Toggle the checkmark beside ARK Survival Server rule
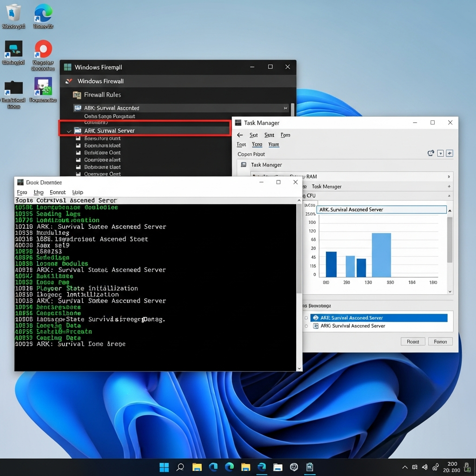Image resolution: width=476 pixels, height=476 pixels. [x=68, y=132]
